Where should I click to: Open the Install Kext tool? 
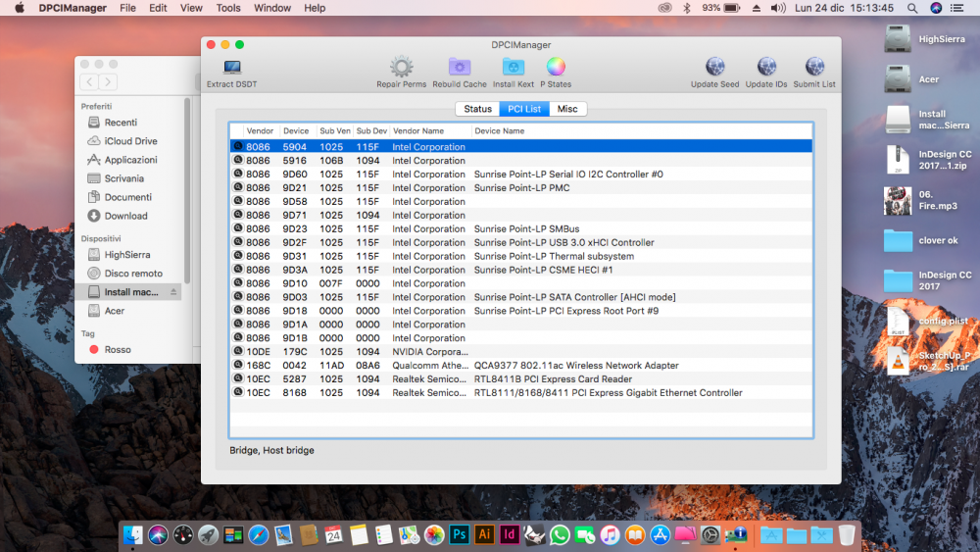coord(514,67)
